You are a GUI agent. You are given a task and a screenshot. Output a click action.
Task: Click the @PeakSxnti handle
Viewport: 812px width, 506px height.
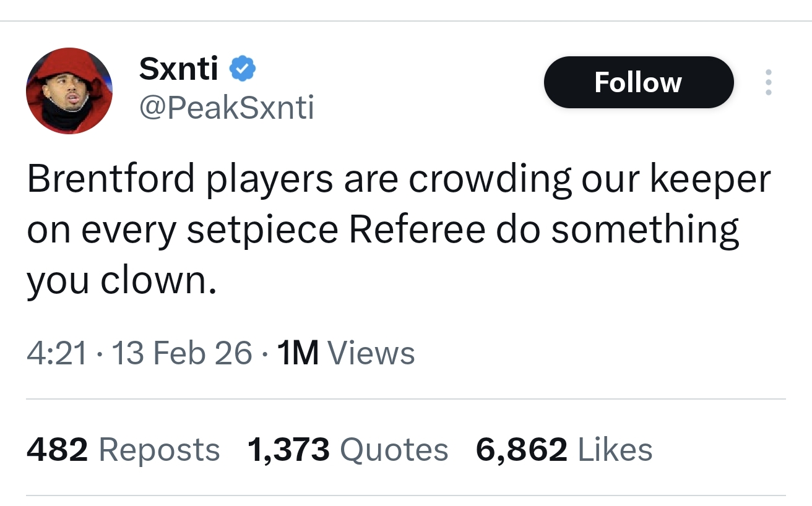[227, 108]
